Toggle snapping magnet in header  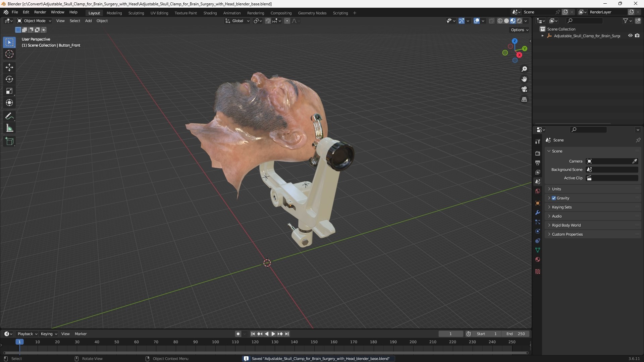pyautogui.click(x=268, y=21)
